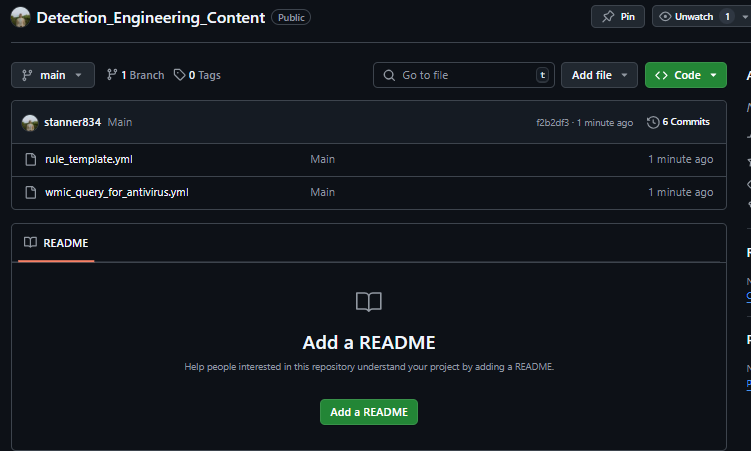Click the tag icon beside 0 Tags
Screen dimensions: 751x451
[x=179, y=75]
